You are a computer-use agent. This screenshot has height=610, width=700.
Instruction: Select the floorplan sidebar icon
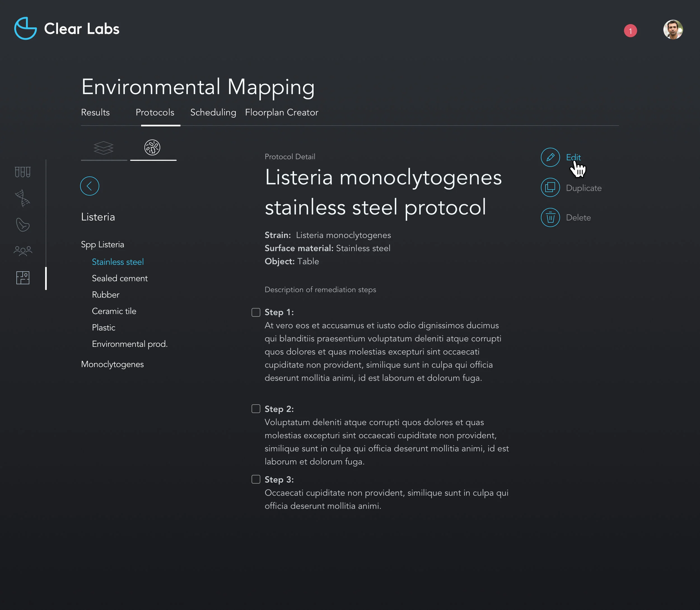[x=23, y=278]
